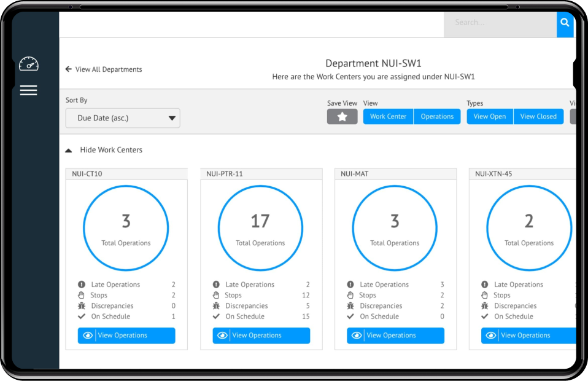Click the Stops hand icon in NUI-XTN-45

tap(484, 295)
